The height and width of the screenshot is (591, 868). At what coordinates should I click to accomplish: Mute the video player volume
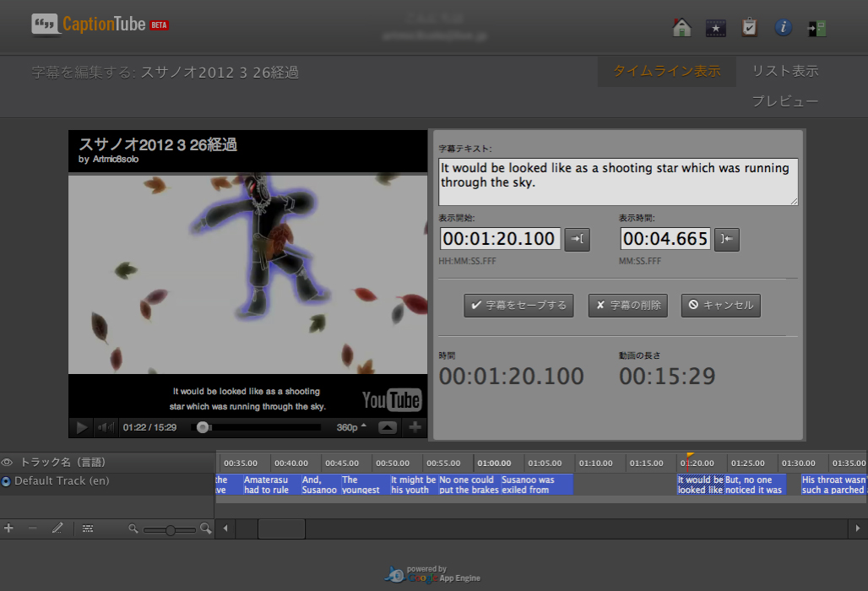106,427
